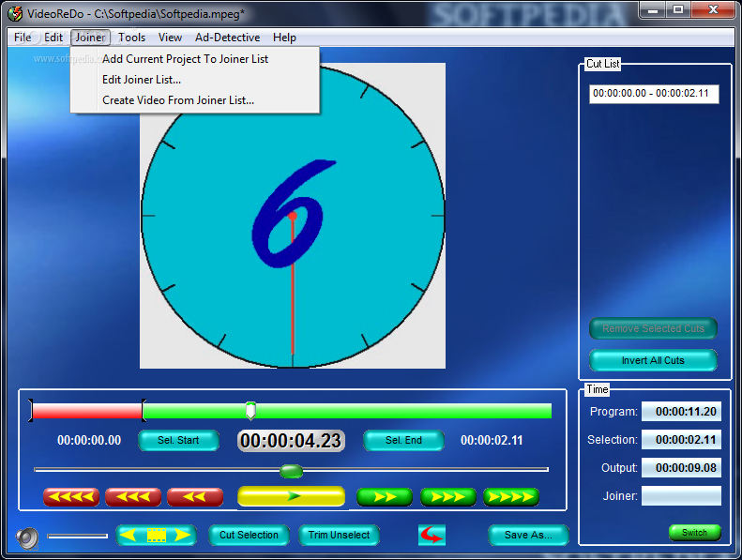The width and height of the screenshot is (742, 560).
Task: Open the Tools menu
Action: [x=131, y=38]
